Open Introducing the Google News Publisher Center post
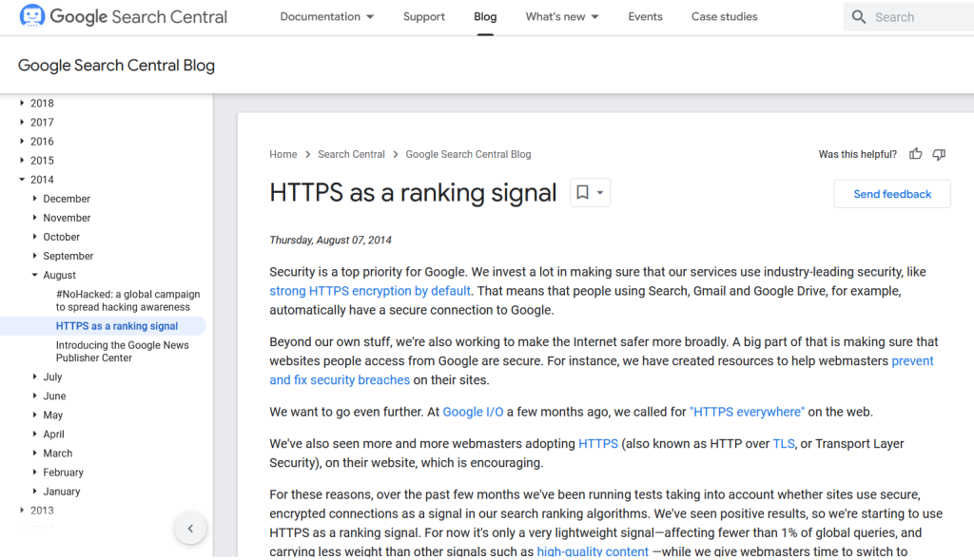This screenshot has height=560, width=974. click(x=123, y=352)
